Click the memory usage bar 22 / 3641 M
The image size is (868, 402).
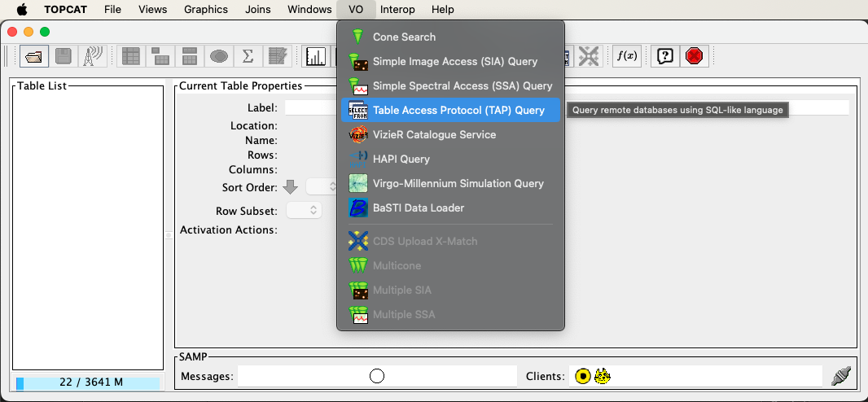pyautogui.click(x=87, y=382)
